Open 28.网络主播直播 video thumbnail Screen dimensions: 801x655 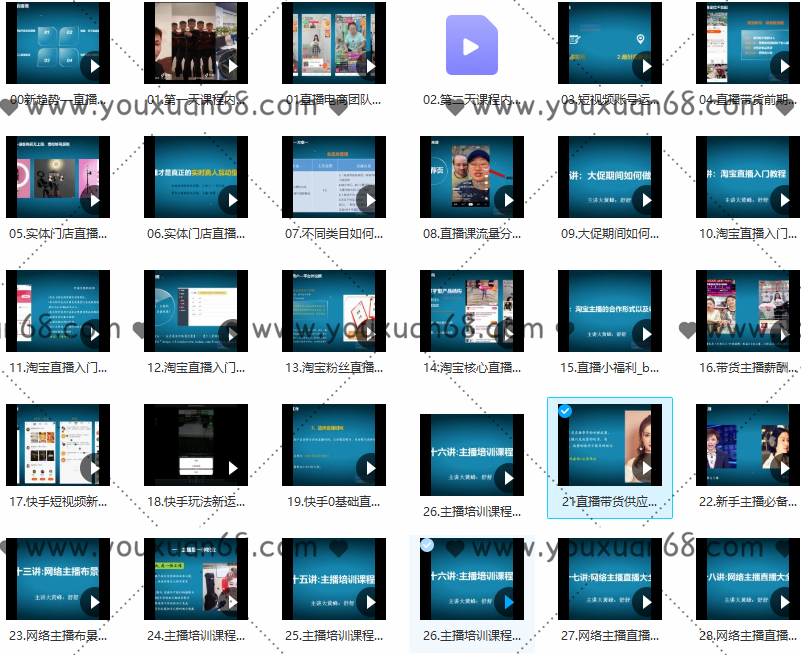747,578
